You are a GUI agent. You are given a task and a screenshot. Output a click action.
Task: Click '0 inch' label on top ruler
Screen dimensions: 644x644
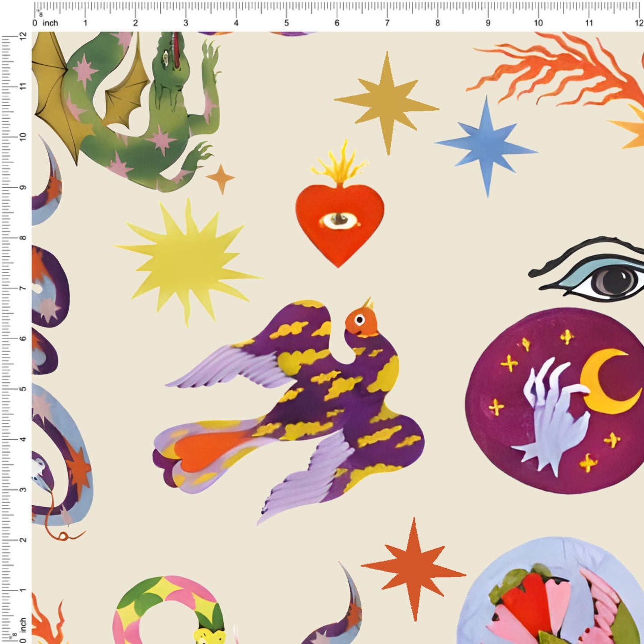[x=45, y=23]
